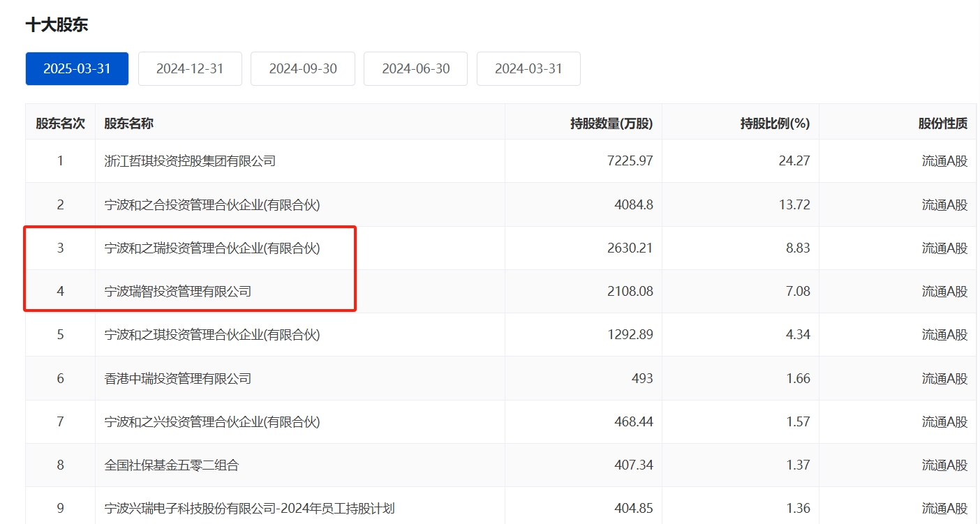Click rank number 9 in the table
This screenshot has height=524, width=980.
point(60,509)
